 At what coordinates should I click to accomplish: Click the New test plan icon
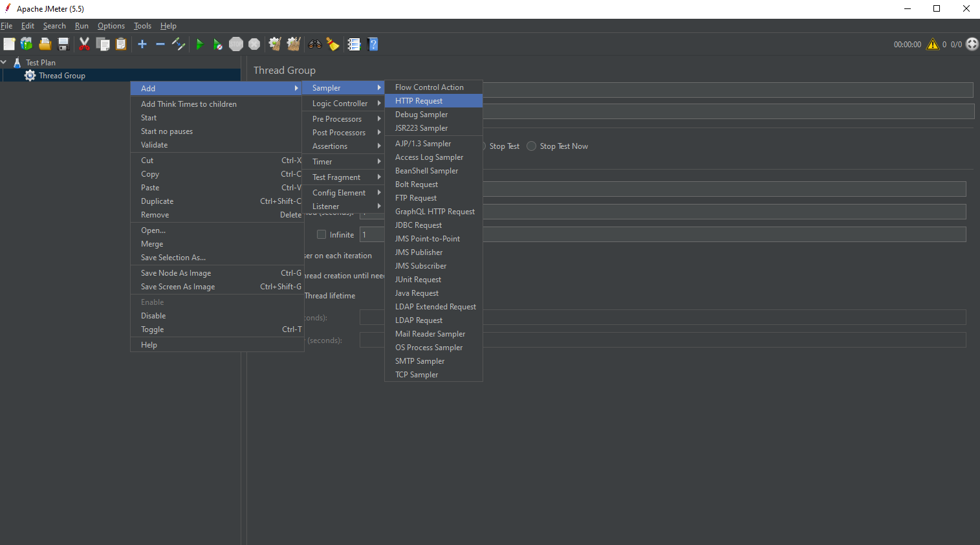[9, 44]
